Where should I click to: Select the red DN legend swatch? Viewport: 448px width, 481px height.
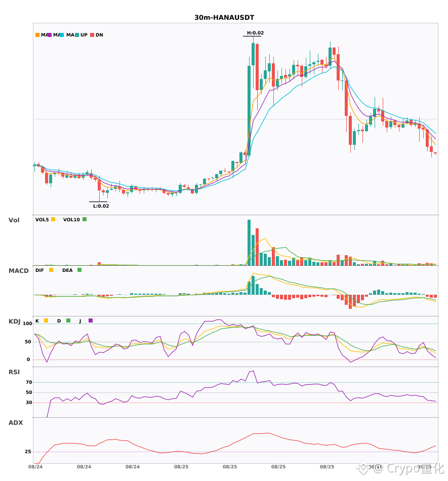point(92,35)
